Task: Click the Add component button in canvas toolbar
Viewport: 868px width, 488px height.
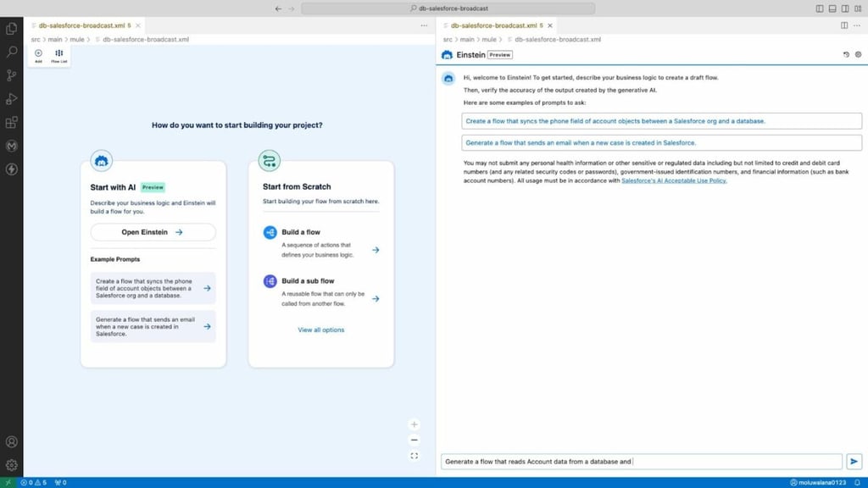Action: coord(38,56)
